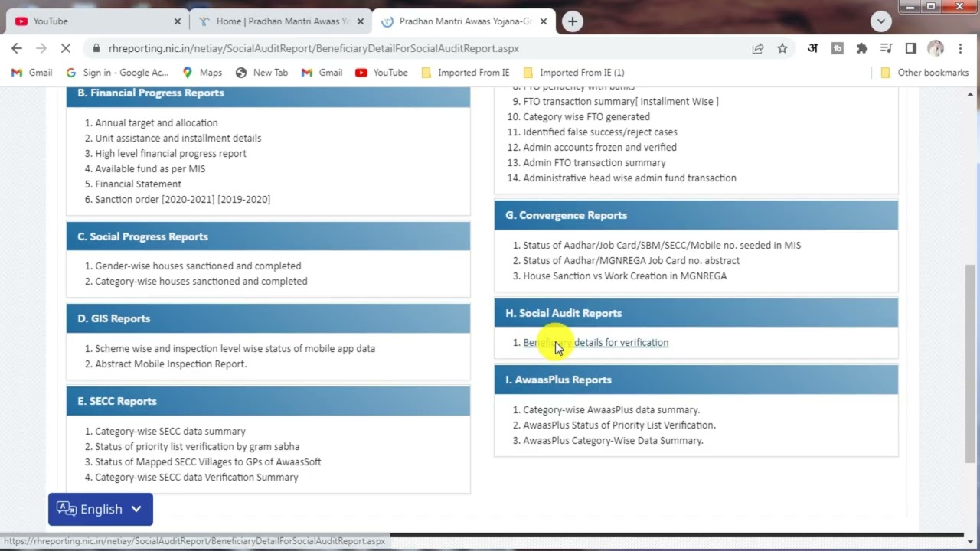Open Status of Aadhar/Job Card/SBM/SECC seeded in MIS
Screen dimensions: 980x551
click(662, 245)
